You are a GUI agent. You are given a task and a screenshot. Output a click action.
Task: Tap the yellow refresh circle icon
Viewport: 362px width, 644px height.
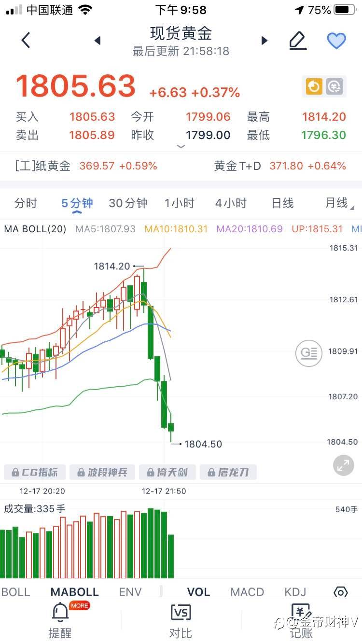point(314,86)
